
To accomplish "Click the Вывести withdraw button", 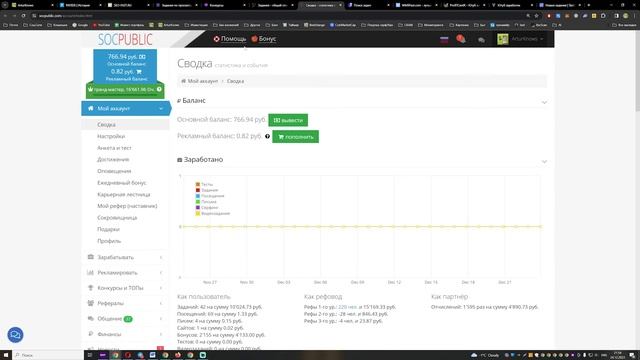I will (x=288, y=120).
